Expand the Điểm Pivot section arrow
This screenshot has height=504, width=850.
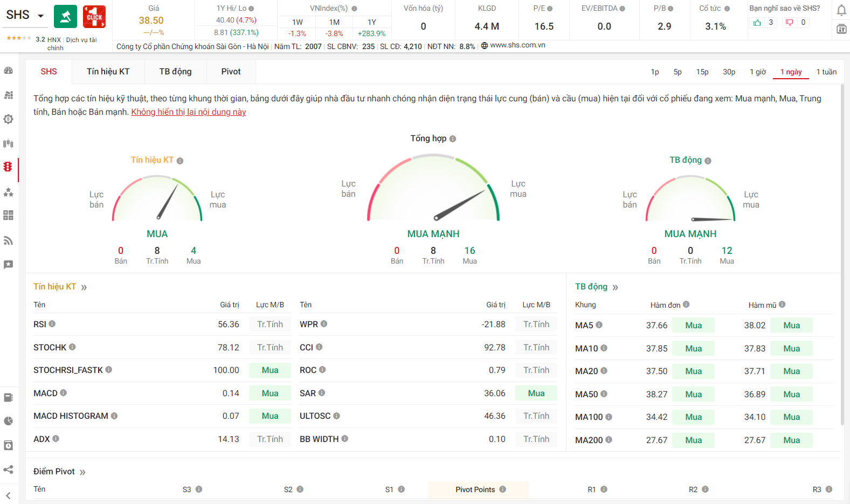coord(82,472)
